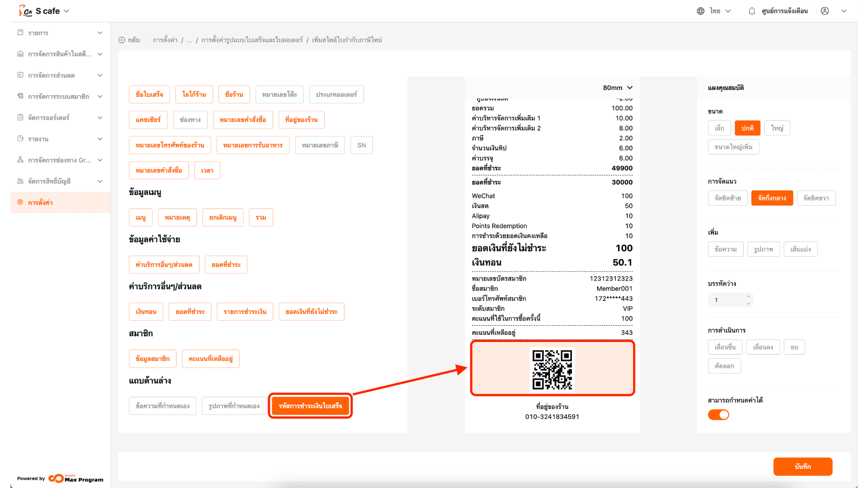Click the บันทึก save button

tap(802, 466)
